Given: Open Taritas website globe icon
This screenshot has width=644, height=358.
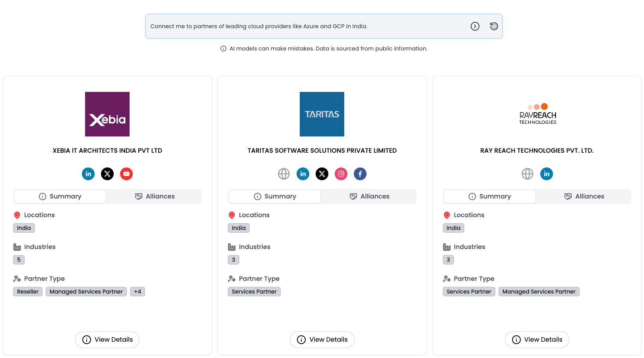Looking at the screenshot, I should tap(284, 174).
